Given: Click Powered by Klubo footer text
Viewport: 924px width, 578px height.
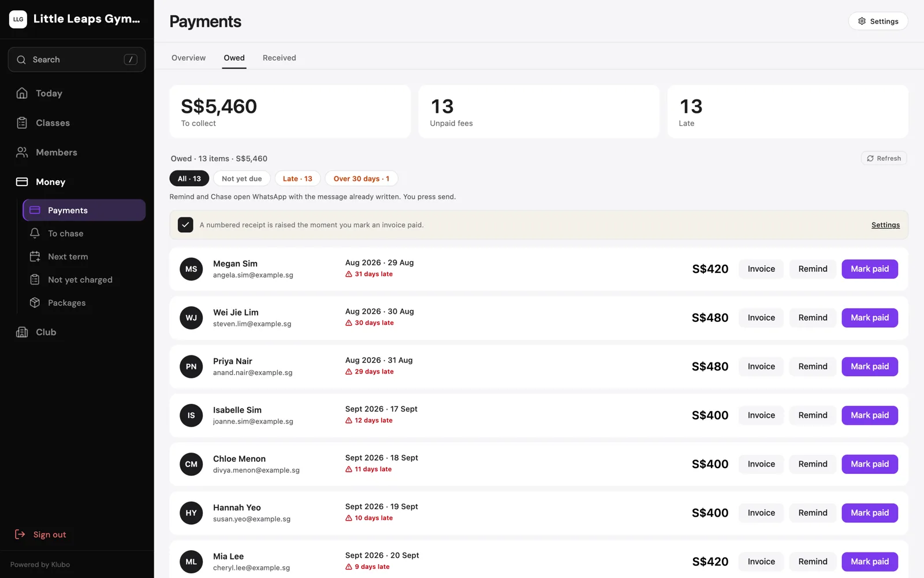Looking at the screenshot, I should pos(40,565).
